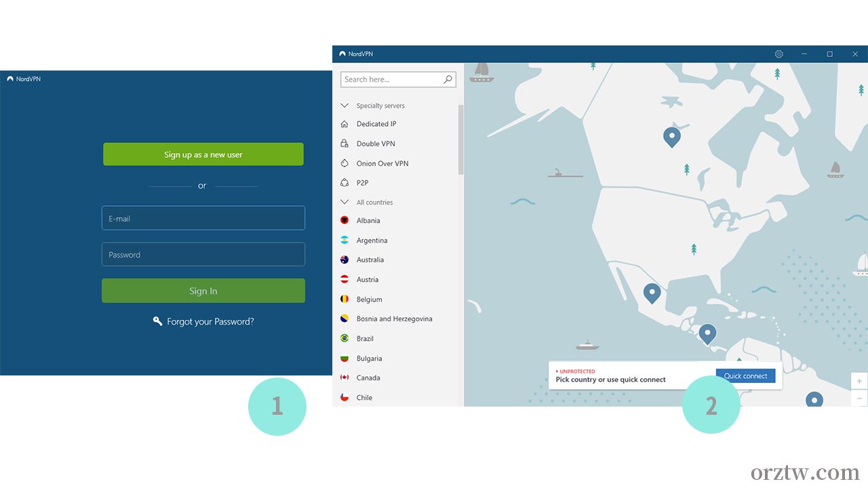Click the Australia flag icon
This screenshot has width=868, height=488.
click(344, 260)
